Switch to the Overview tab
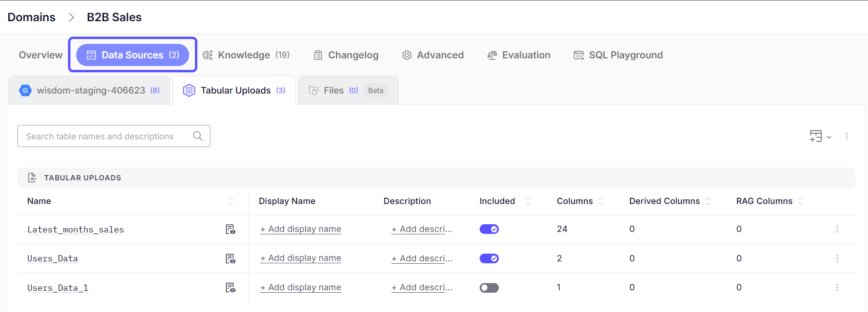 point(41,55)
